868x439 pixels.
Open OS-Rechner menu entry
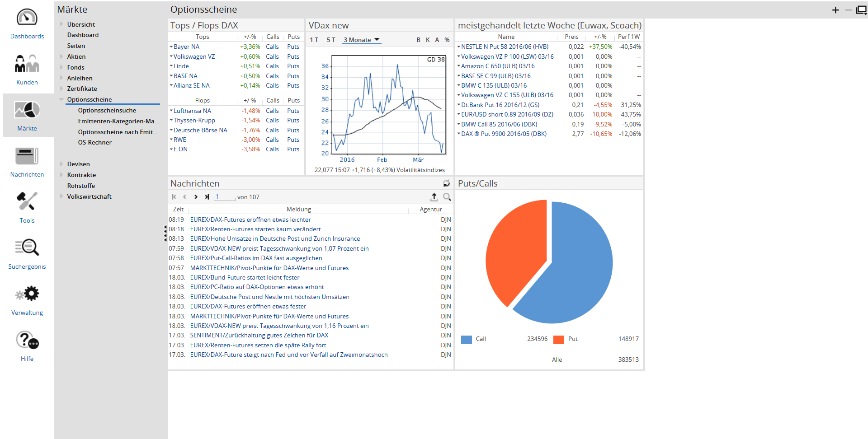(x=94, y=142)
